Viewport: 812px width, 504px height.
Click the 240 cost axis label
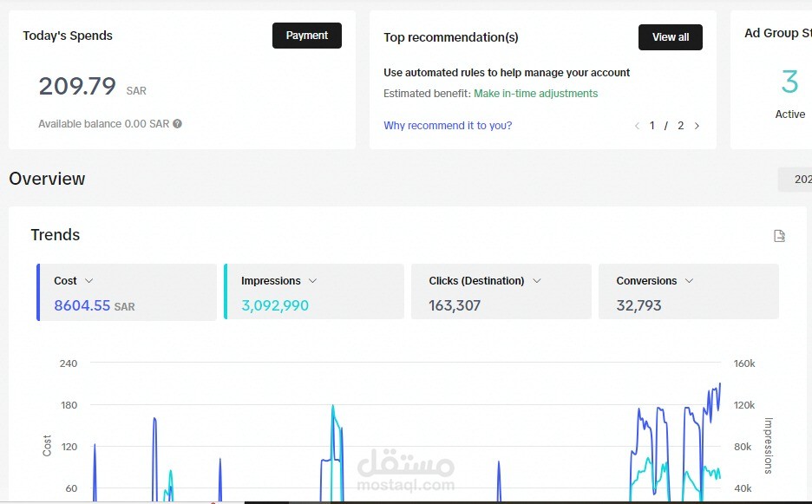click(69, 363)
